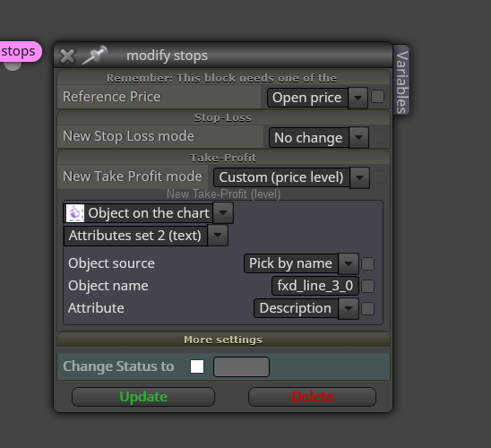This screenshot has height=448, width=491.
Task: Close the modify stops panel
Action: [x=67, y=56]
